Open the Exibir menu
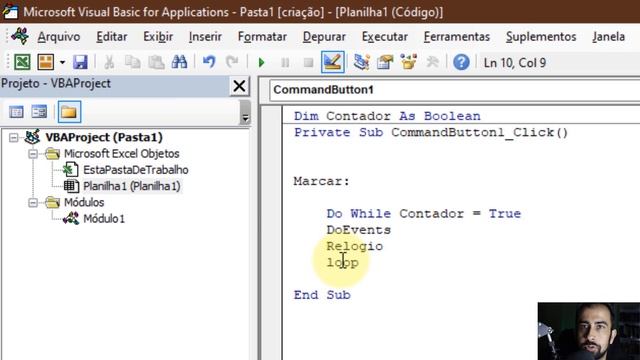This screenshot has width=640, height=360. click(158, 37)
